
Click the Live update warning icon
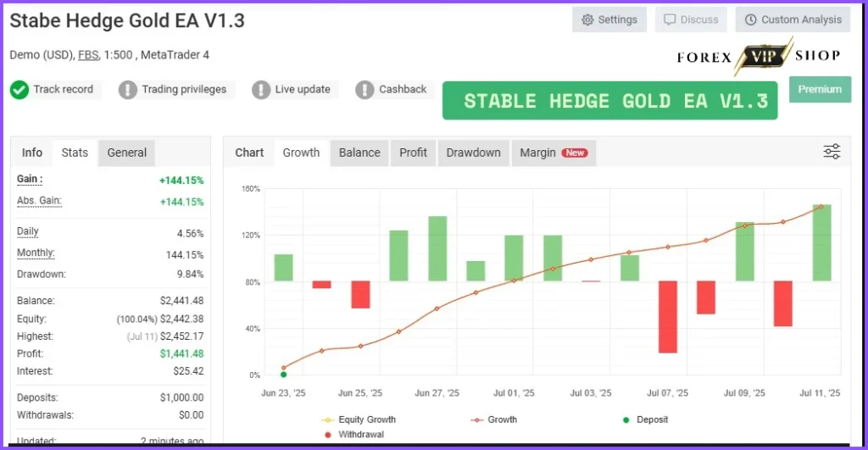pos(261,90)
